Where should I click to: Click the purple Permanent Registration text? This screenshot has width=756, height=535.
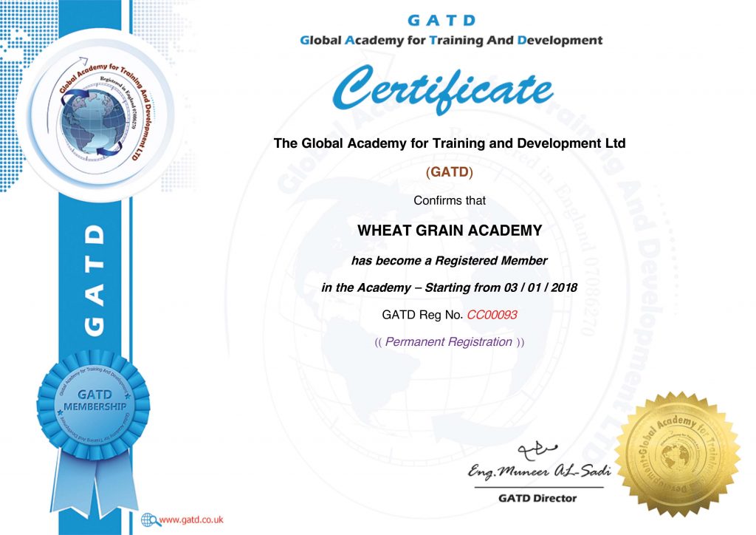click(x=449, y=342)
